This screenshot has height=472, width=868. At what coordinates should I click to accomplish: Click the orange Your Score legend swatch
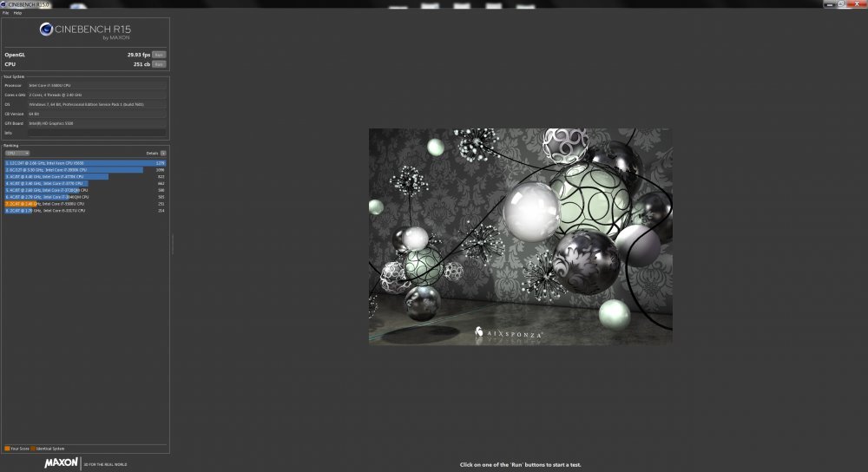(6, 448)
